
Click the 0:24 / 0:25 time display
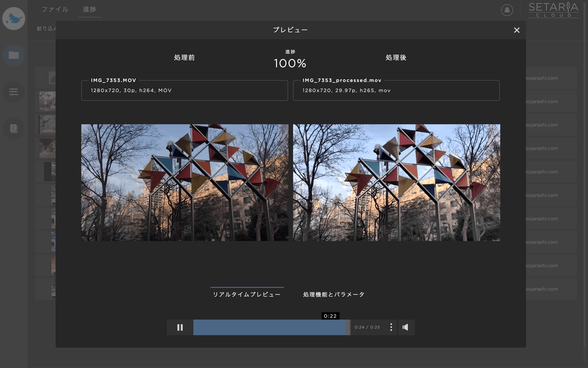coord(367,327)
